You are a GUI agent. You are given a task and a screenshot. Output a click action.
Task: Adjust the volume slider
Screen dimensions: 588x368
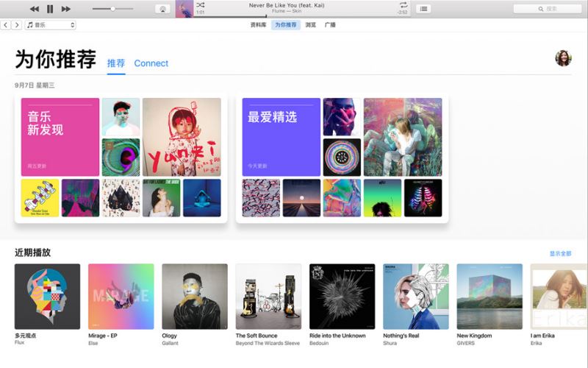112,9
